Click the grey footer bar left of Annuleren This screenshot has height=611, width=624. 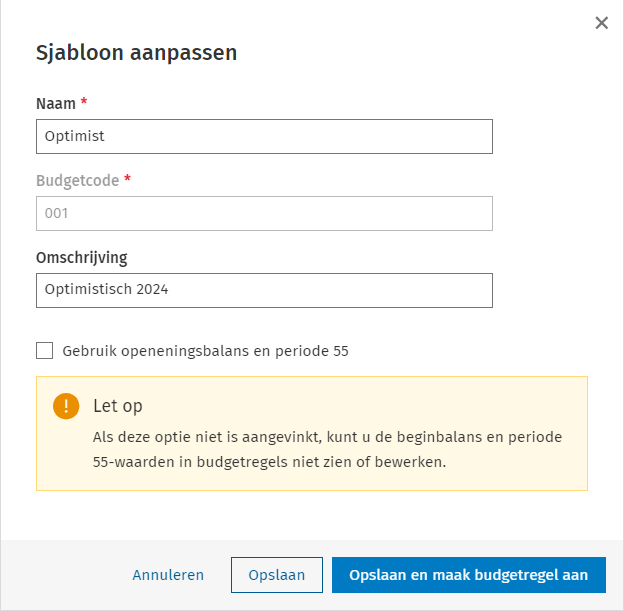(x=60, y=575)
